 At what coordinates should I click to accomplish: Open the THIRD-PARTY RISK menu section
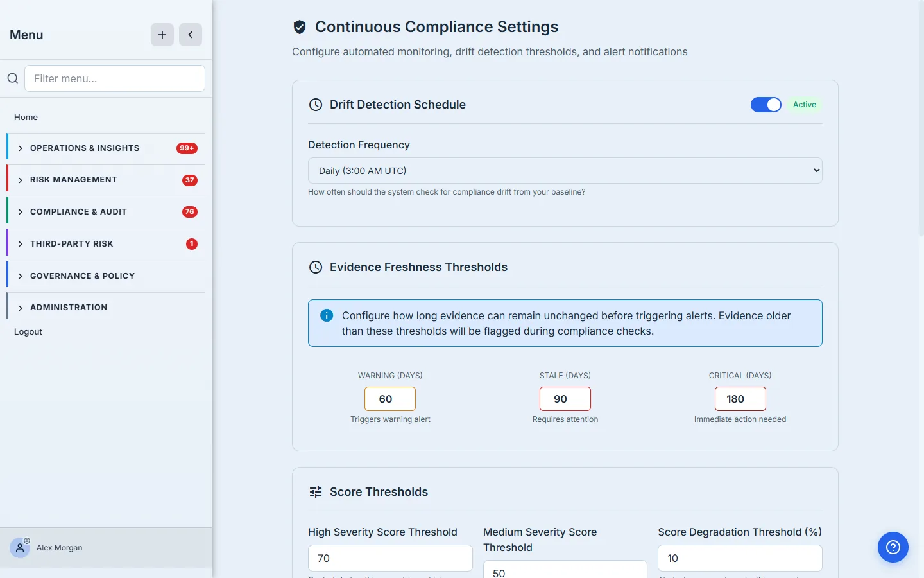tap(107, 244)
